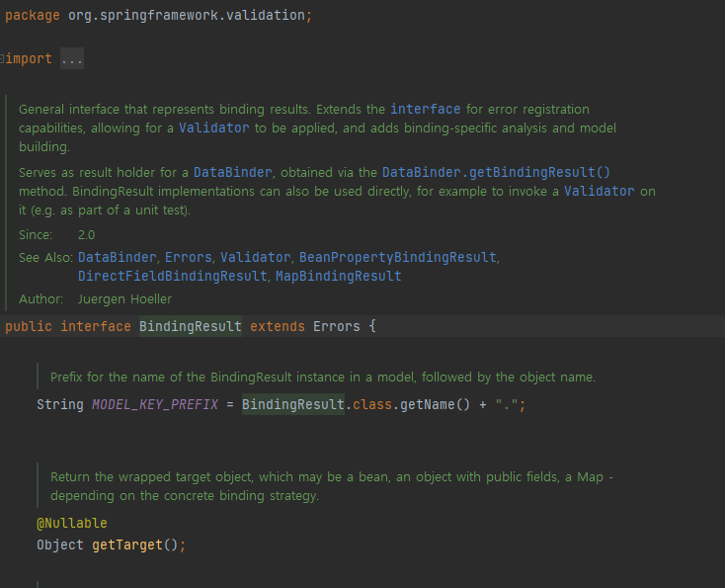725x588 pixels.
Task: Click the MODEL_KEY_PREFIX constant
Action: (x=155, y=405)
